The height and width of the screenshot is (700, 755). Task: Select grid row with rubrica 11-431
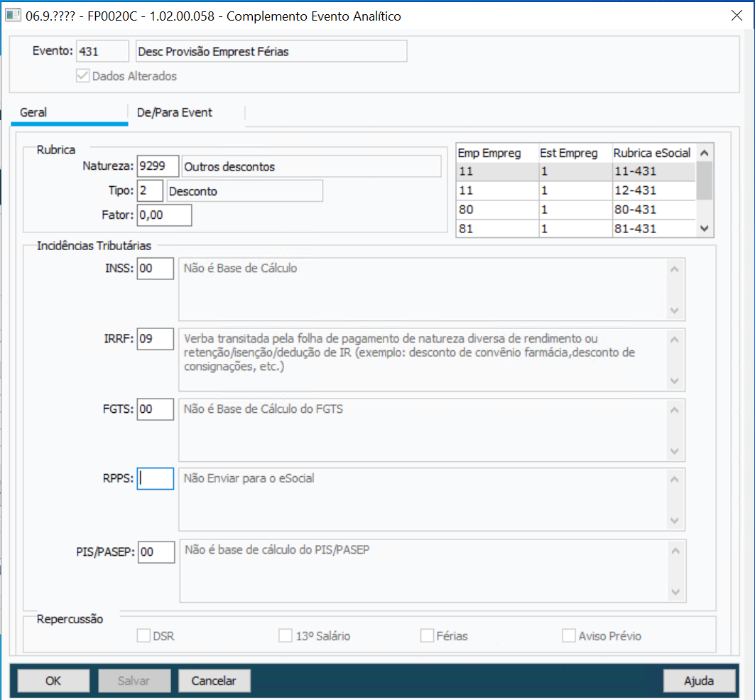pos(576,171)
